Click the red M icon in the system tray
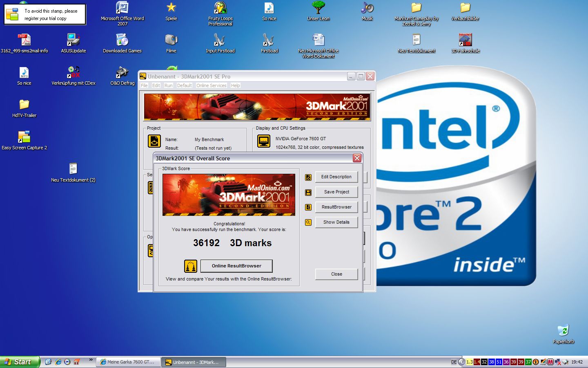 coord(550,362)
